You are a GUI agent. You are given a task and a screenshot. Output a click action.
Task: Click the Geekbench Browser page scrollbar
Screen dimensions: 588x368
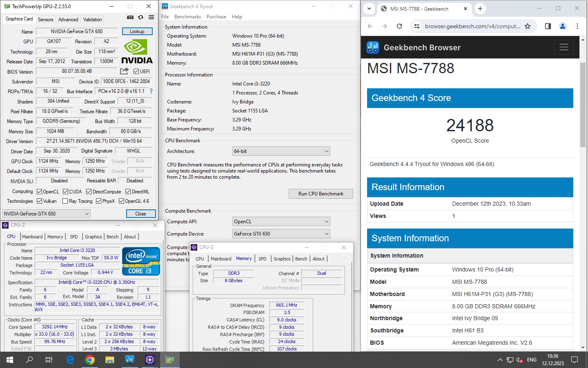coord(583,105)
